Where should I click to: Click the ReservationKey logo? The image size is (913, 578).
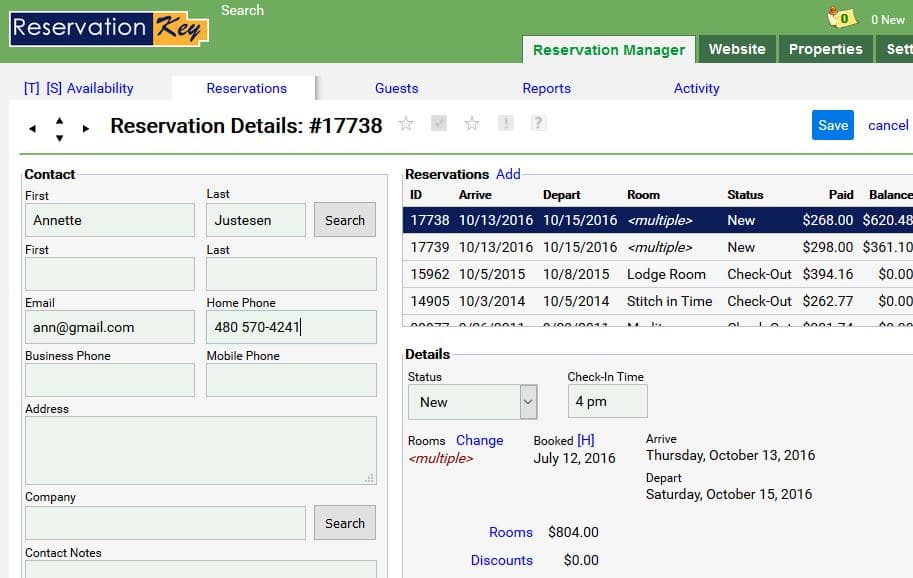click(109, 29)
